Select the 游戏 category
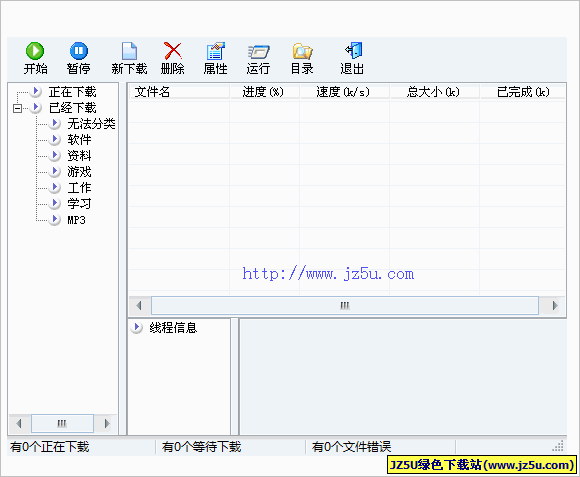This screenshot has width=580, height=477. click(79, 172)
